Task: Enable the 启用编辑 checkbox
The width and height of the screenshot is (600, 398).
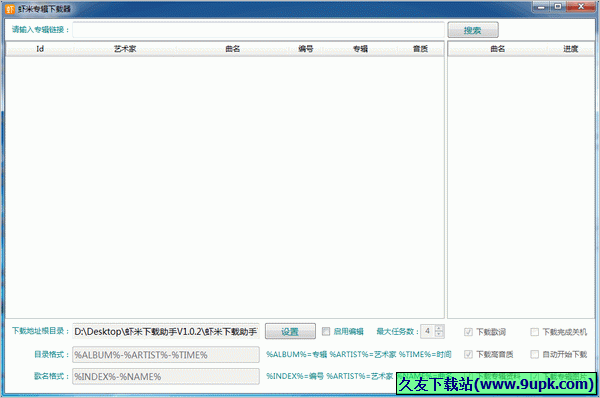Action: coord(326,331)
